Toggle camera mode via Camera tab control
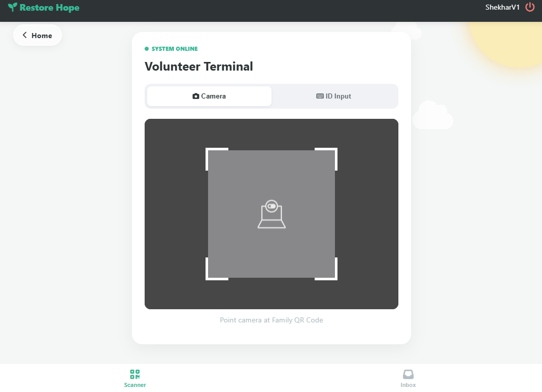This screenshot has width=542, height=392. coord(209,96)
